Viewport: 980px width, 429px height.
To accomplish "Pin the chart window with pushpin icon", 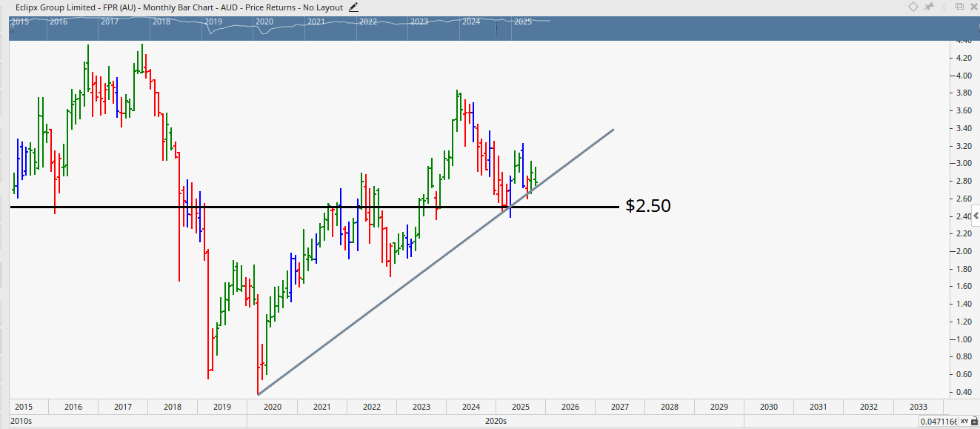I will (x=929, y=7).
